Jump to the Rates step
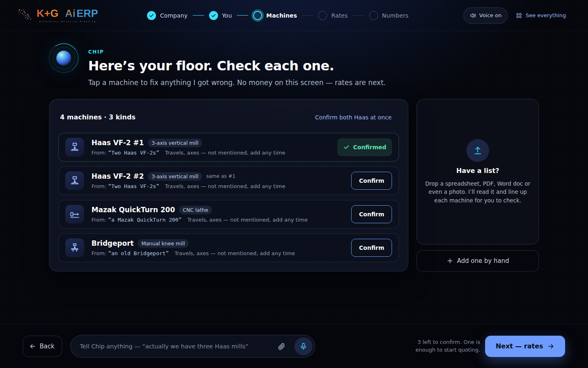The image size is (588, 368). (x=333, y=16)
